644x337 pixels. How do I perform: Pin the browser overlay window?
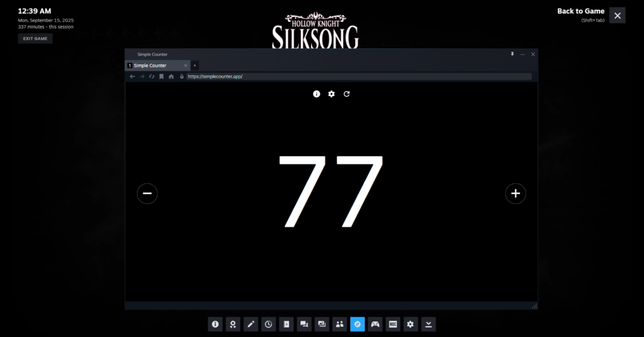click(512, 54)
